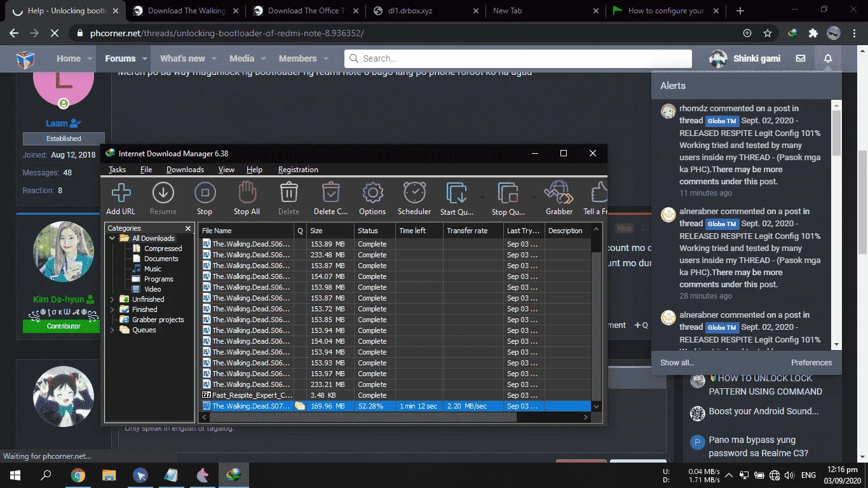Click the forum alerts bell icon
This screenshot has width=868, height=488.
point(828,58)
